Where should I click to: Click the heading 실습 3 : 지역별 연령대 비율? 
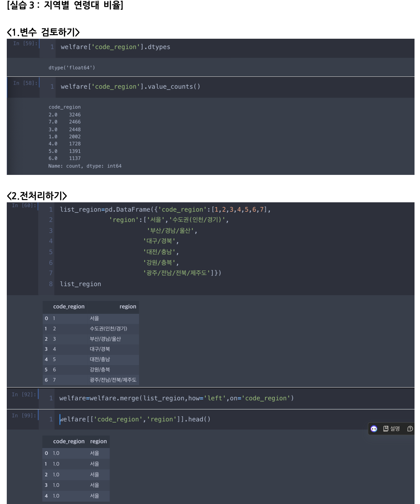tap(65, 5)
